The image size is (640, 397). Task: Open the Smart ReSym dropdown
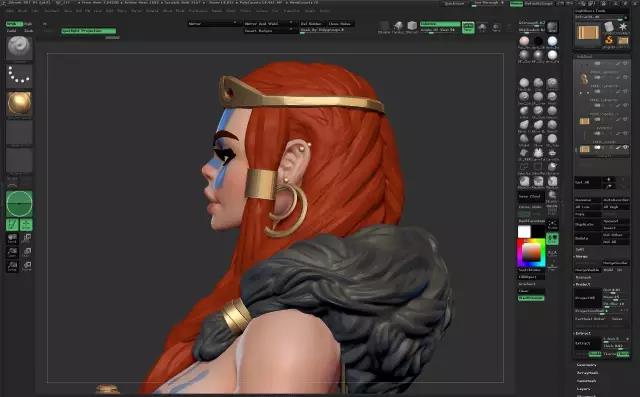pos(269,31)
